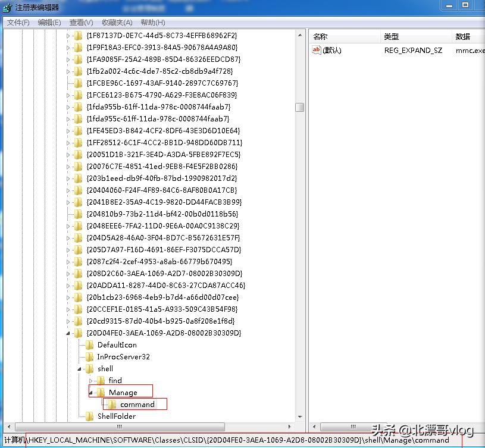The height and width of the screenshot is (448, 485).
Task: Click the folder icon of {208D2C60-3AEA-1069-A2D7-08002B30309D}
Action: point(79,274)
